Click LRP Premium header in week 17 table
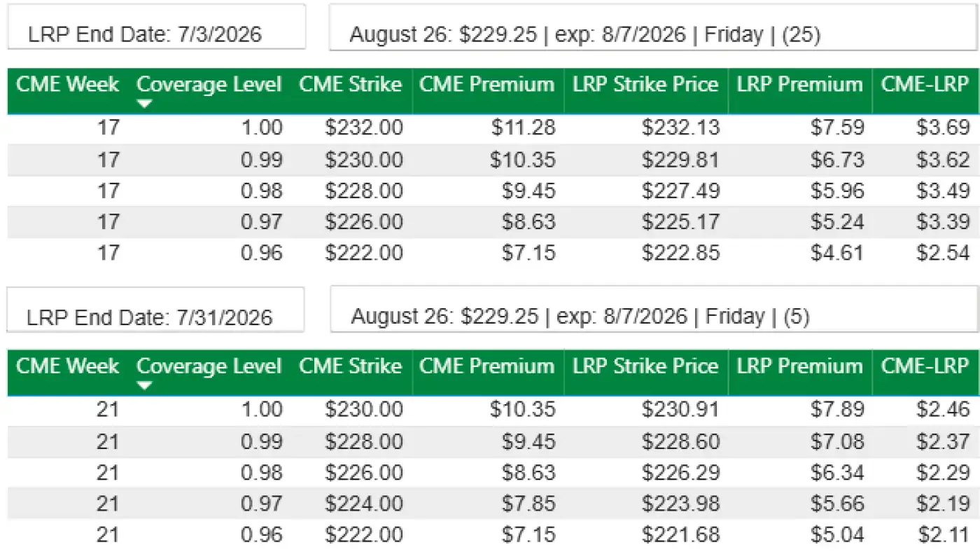The height and width of the screenshot is (559, 980). [x=799, y=85]
